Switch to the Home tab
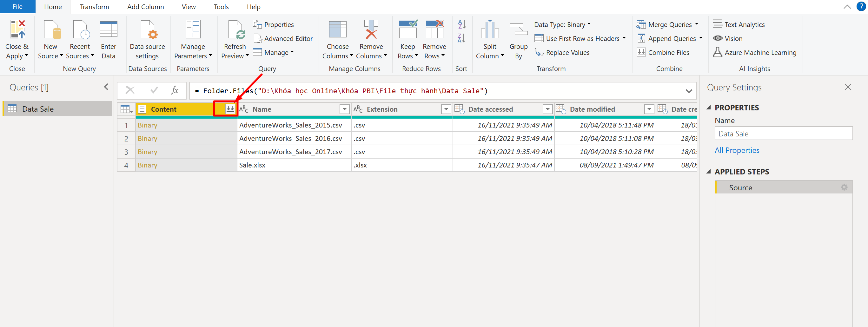The height and width of the screenshot is (327, 868). pyautogui.click(x=53, y=7)
